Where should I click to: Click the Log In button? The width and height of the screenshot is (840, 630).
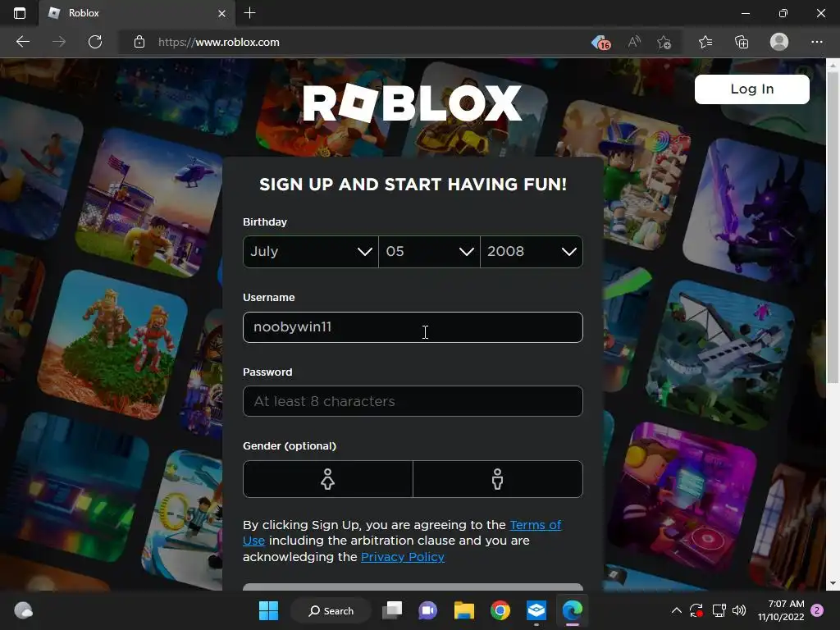(751, 89)
